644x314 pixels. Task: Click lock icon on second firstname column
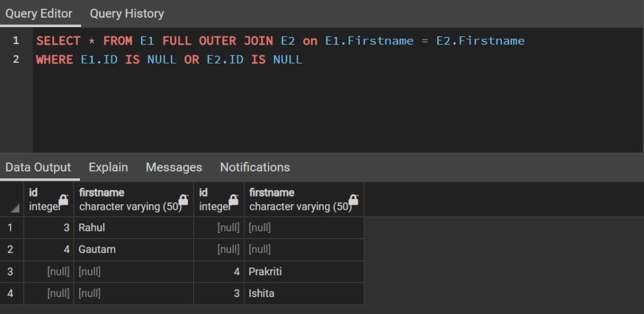click(x=353, y=200)
